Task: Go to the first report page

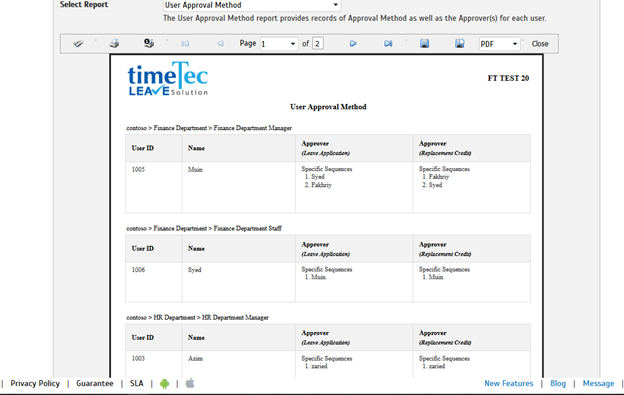Action: point(185,43)
